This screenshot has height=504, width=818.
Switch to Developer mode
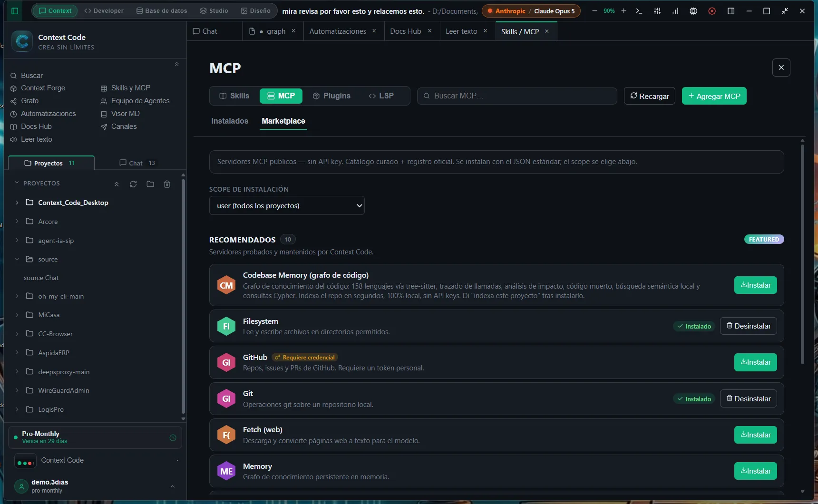pos(104,10)
